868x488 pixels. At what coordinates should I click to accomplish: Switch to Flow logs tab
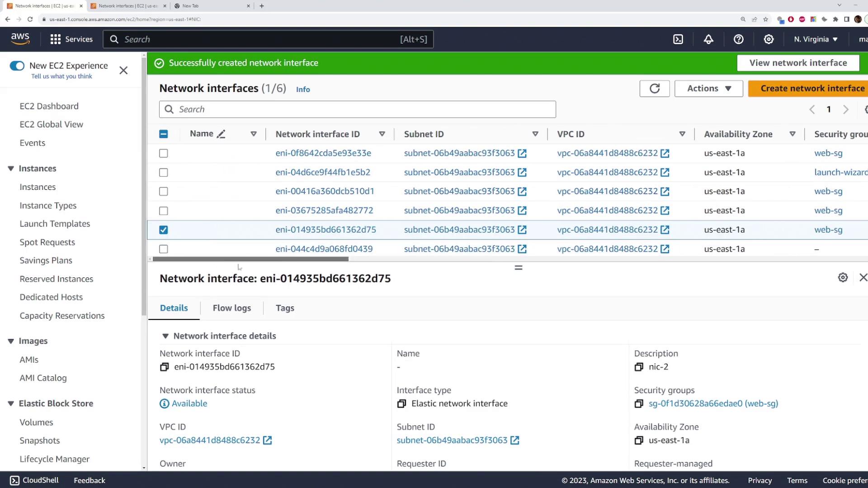pos(231,308)
